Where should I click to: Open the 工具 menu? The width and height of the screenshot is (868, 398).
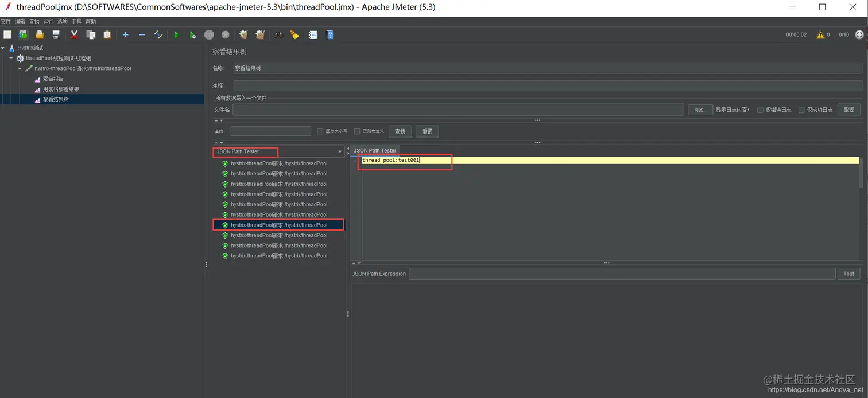[76, 22]
